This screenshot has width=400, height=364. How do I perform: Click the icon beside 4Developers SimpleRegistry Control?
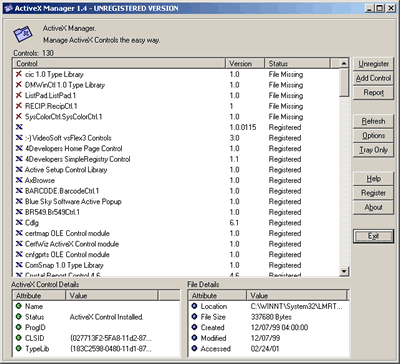click(x=19, y=159)
